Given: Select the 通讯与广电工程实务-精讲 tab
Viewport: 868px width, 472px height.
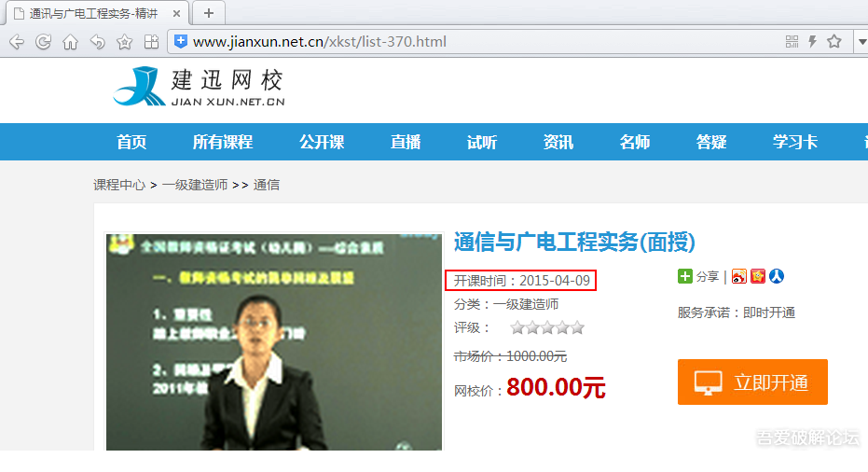Looking at the screenshot, I should (96, 13).
